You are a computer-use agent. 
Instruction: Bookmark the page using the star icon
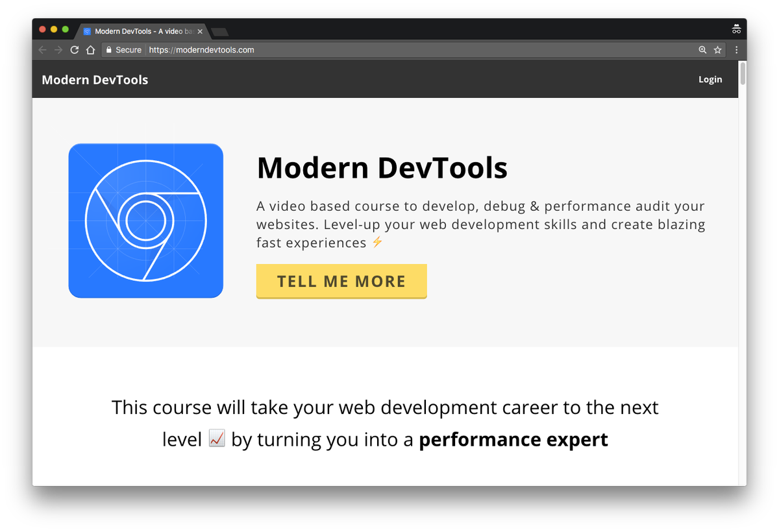pos(718,49)
